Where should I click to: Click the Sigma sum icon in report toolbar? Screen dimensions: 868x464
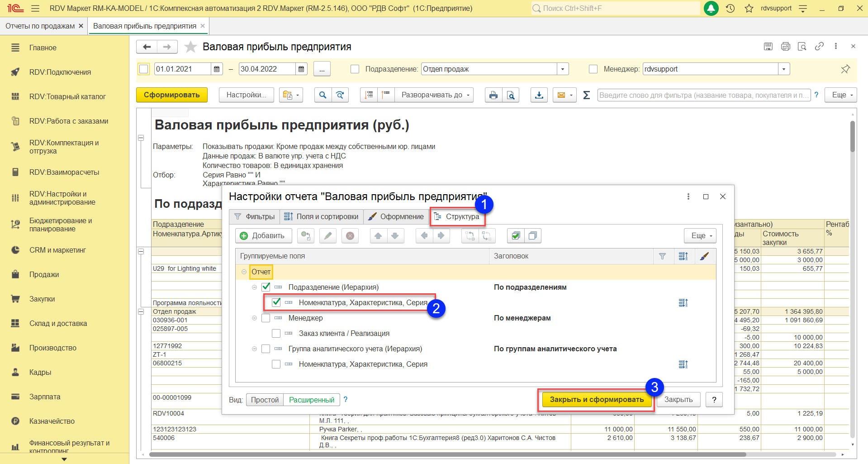(x=586, y=95)
